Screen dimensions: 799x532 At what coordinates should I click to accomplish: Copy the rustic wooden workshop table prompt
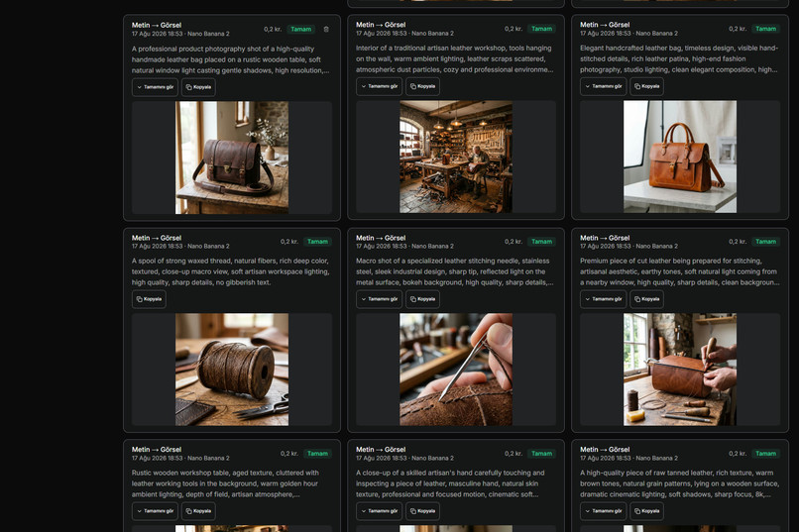coord(198,510)
